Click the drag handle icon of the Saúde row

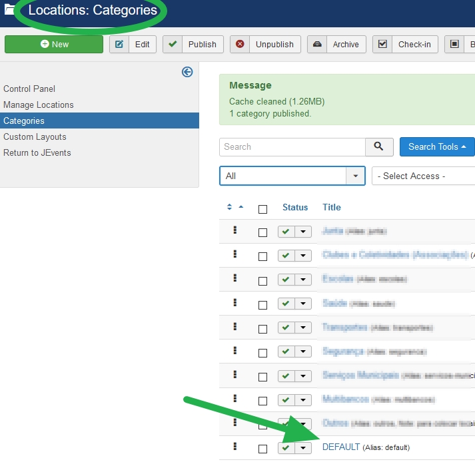pyautogui.click(x=235, y=302)
